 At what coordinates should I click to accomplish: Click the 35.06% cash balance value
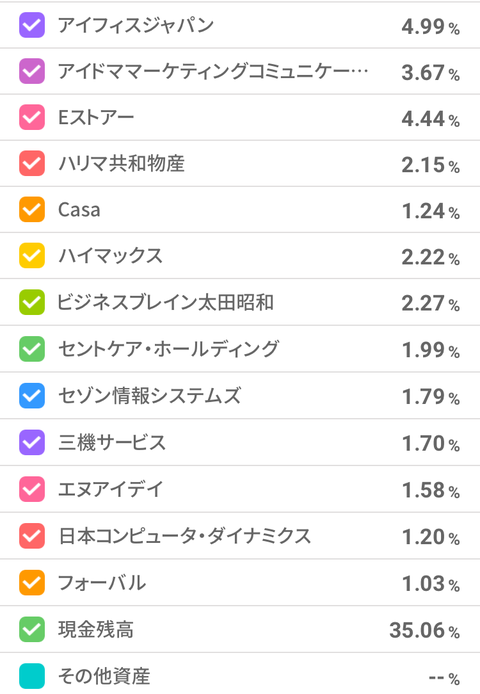pos(424,630)
